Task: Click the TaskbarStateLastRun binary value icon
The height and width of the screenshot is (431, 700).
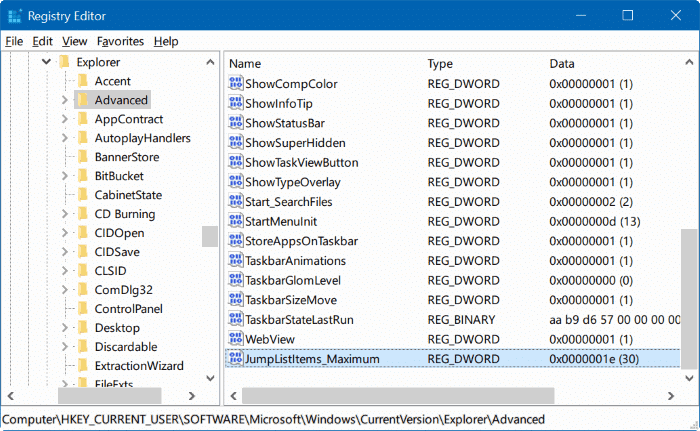Action: [x=235, y=319]
